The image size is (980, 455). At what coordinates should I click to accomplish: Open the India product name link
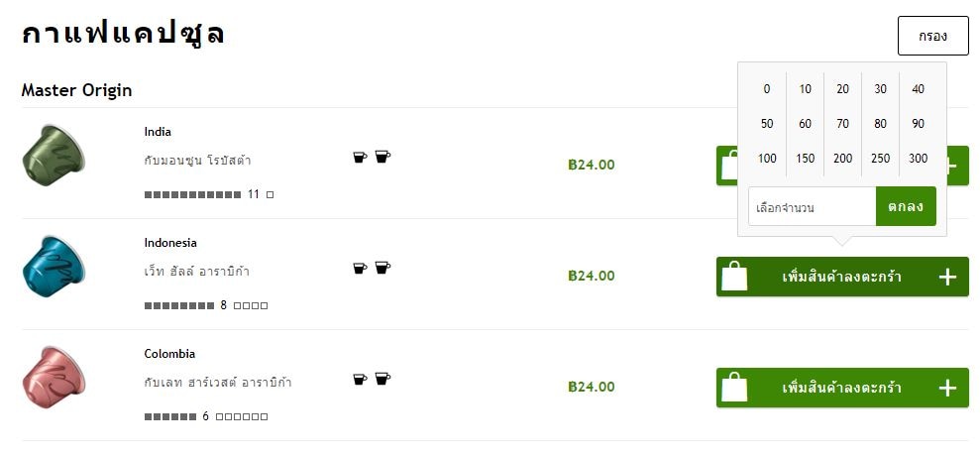(x=158, y=132)
